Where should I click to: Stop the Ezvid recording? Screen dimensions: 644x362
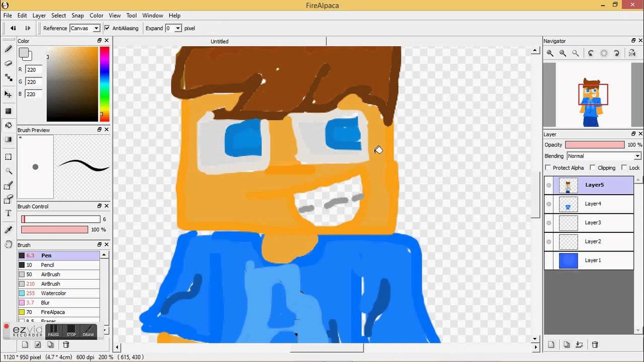point(71,330)
